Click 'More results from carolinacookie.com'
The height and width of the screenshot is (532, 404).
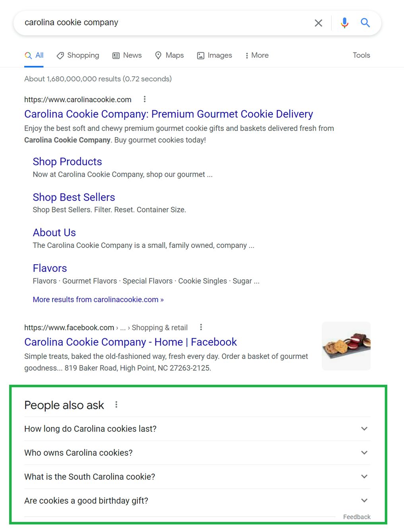(97, 299)
